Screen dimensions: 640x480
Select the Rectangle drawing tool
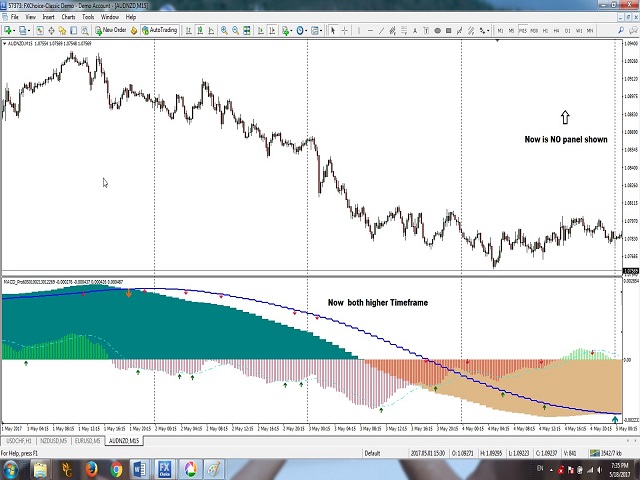[x=448, y=31]
